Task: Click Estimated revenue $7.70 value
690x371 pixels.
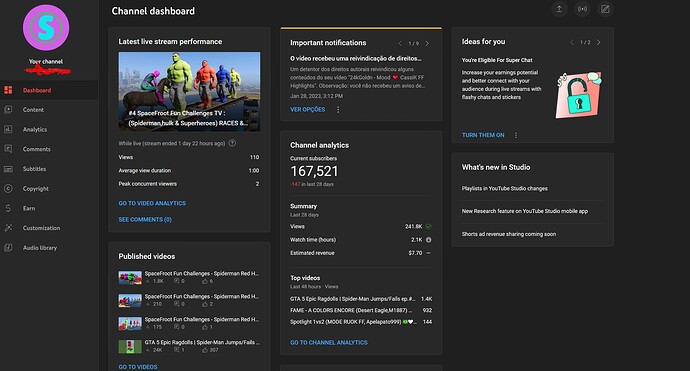Action: 415,253
